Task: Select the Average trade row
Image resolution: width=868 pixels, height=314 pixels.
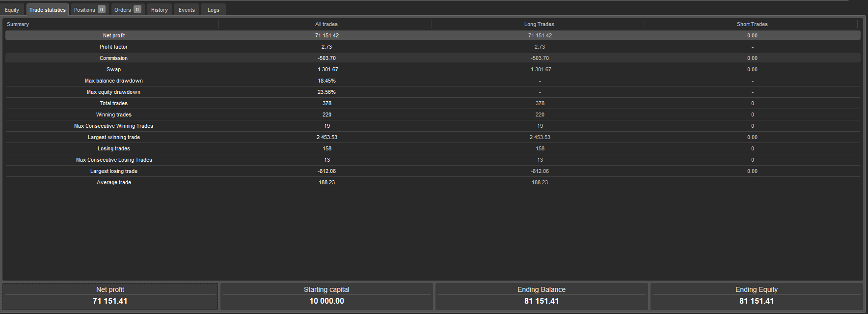Action: click(114, 182)
